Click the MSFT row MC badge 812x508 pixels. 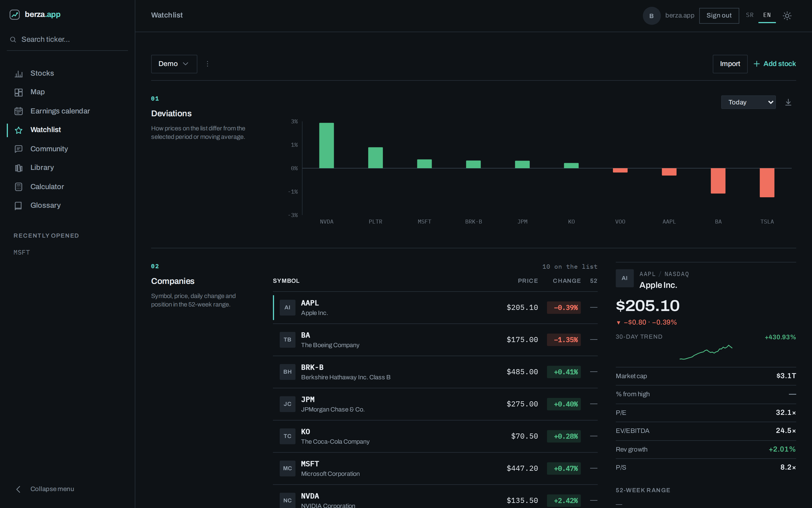(x=287, y=468)
